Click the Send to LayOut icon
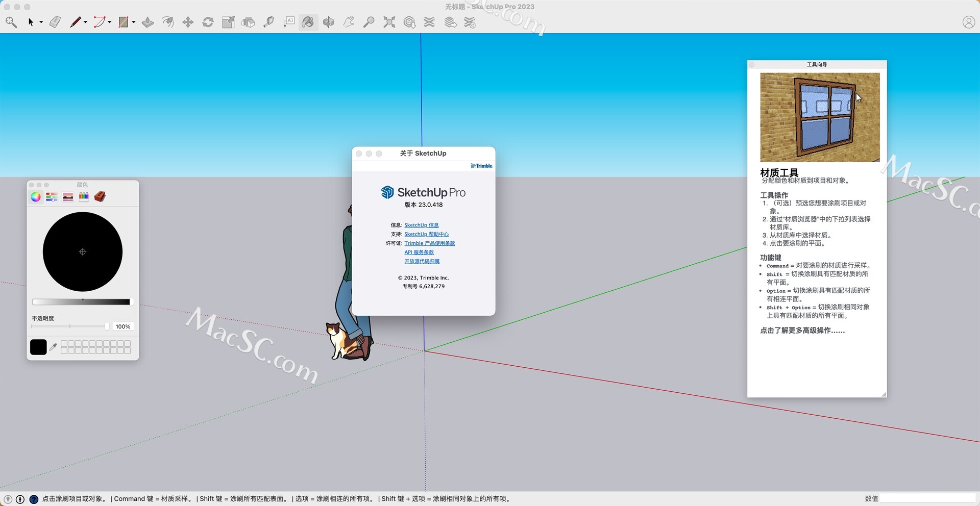 click(x=450, y=22)
